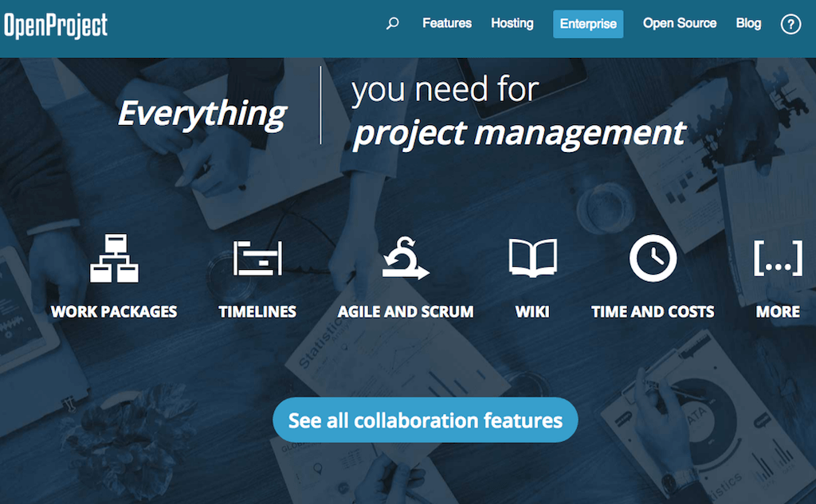Follow the TIMELINES text label
This screenshot has width=816, height=504.
(x=257, y=312)
